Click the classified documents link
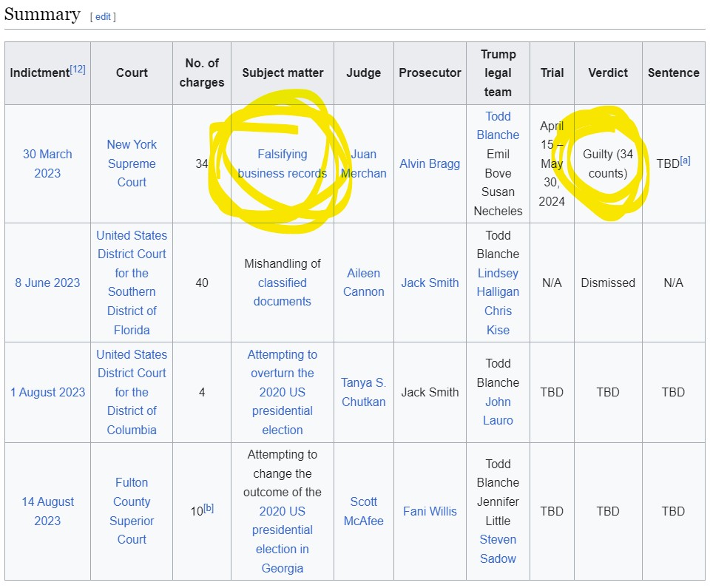This screenshot has height=588, width=710. (x=282, y=292)
